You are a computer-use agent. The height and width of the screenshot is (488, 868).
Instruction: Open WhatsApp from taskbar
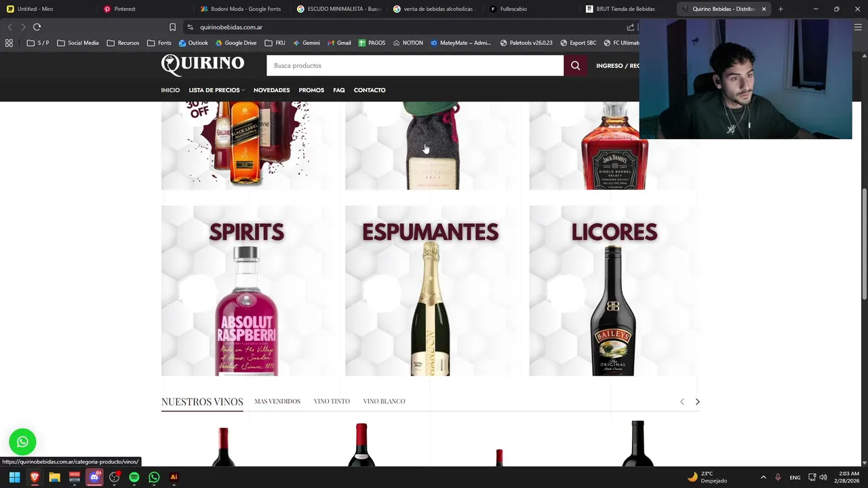point(154,477)
